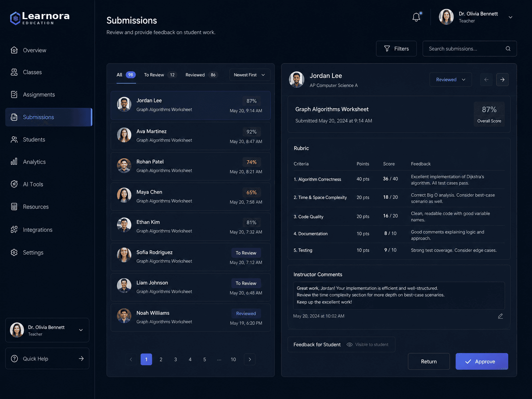Click the notification bell icon
Image resolution: width=532 pixels, height=399 pixels.
tap(416, 17)
